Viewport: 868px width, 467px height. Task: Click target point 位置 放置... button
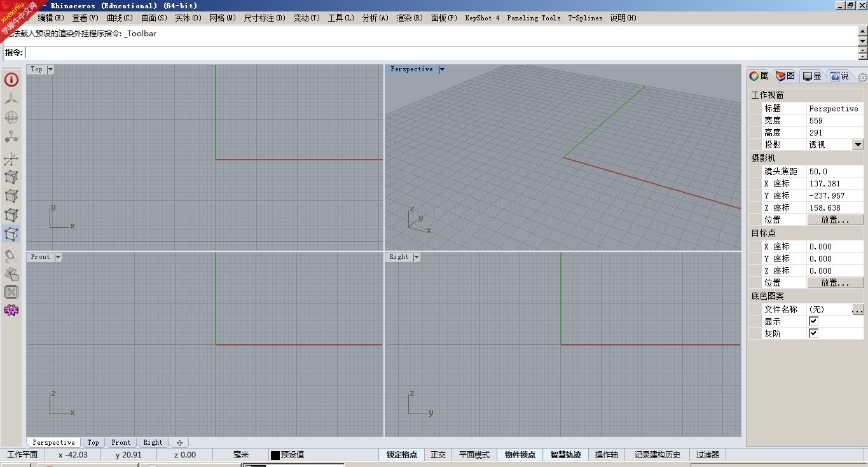point(835,282)
